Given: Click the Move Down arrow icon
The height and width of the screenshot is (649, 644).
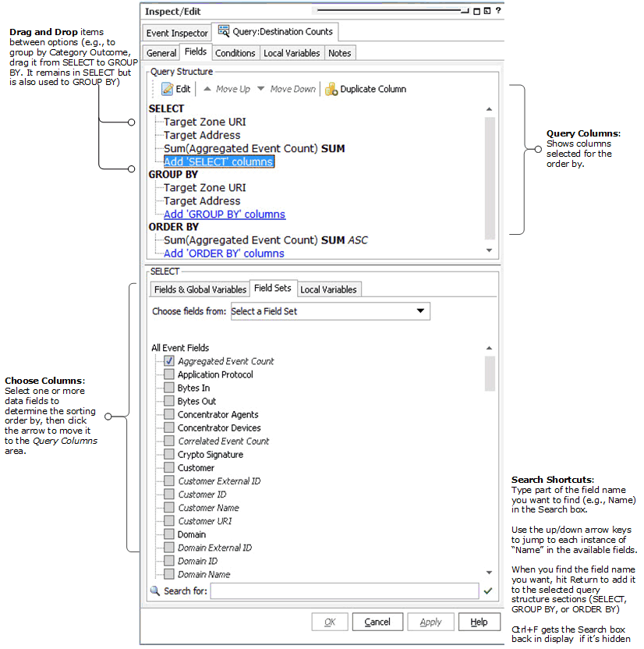Looking at the screenshot, I should [x=261, y=89].
